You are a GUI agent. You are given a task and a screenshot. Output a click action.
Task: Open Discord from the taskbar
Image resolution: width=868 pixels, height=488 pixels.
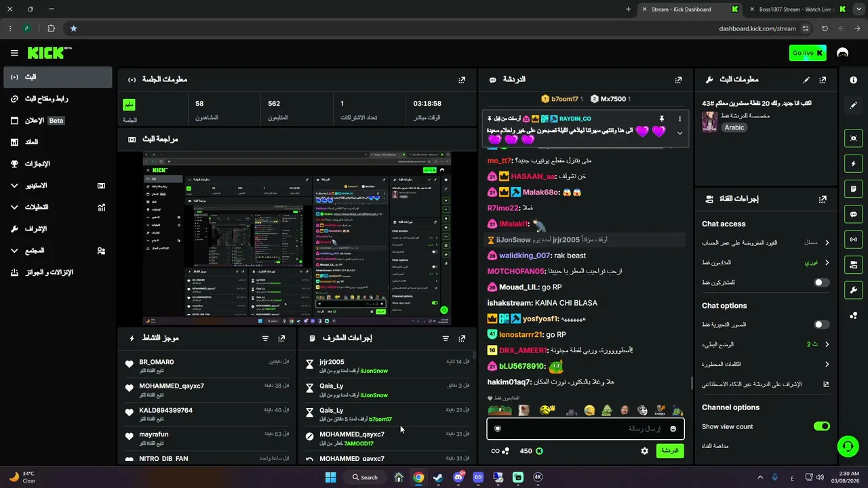coord(458,477)
